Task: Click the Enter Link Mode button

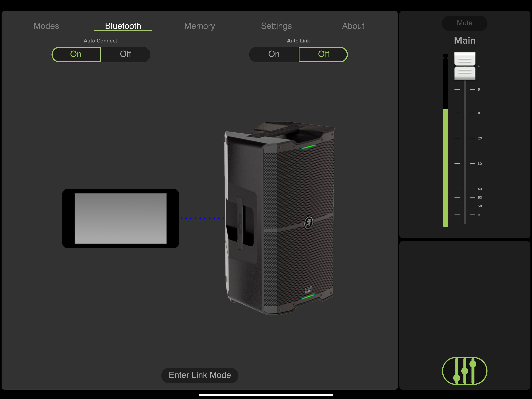Action: point(200,375)
